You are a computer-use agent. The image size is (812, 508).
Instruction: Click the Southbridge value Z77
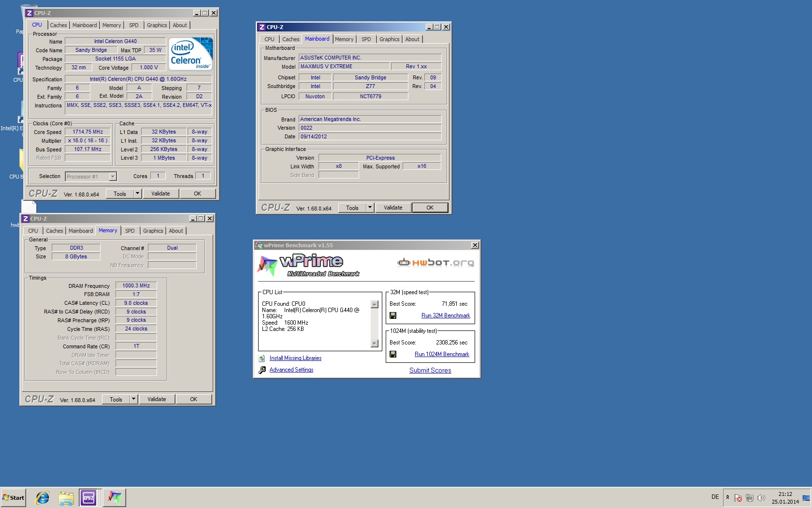[x=370, y=86]
